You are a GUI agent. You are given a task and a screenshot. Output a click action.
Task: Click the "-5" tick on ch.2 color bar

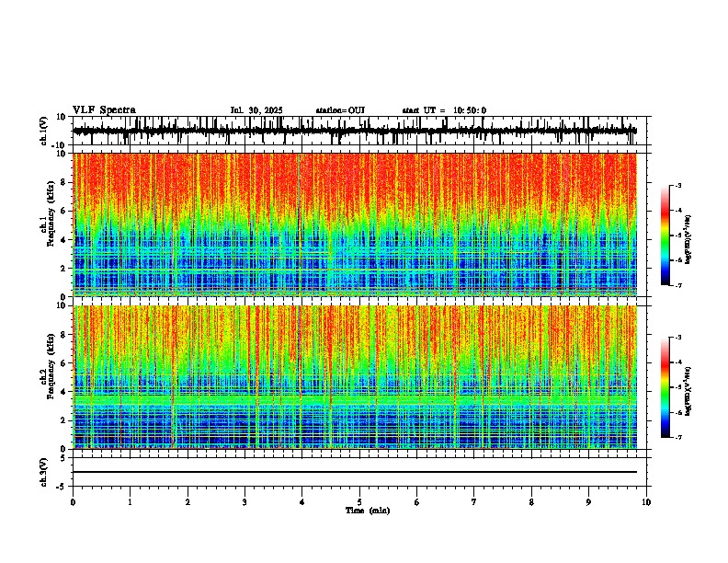(x=677, y=387)
